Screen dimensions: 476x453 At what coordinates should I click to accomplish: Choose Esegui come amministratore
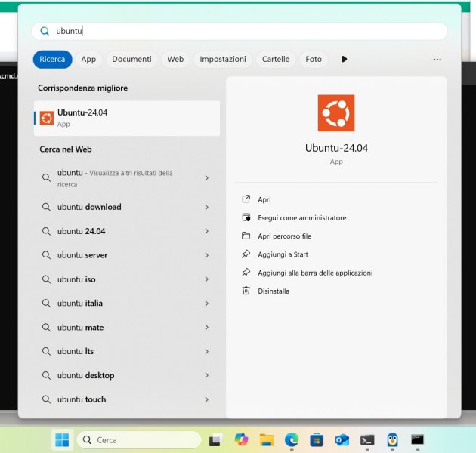pos(302,218)
